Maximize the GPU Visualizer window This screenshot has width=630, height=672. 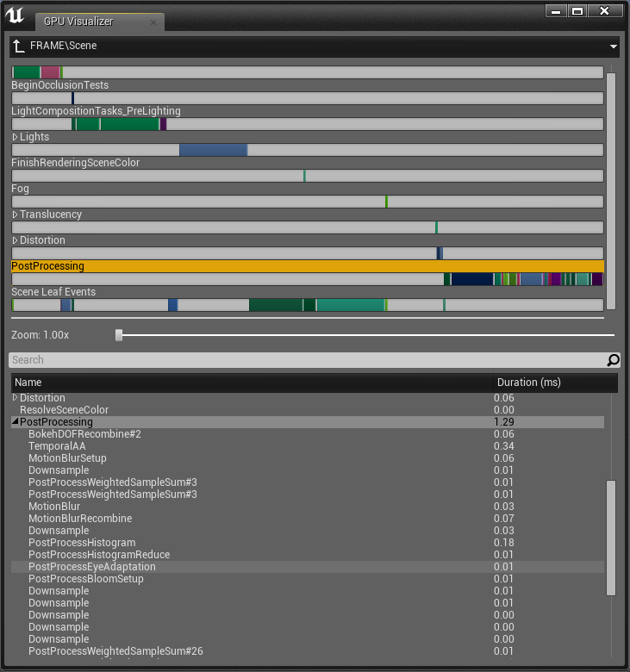coord(577,10)
